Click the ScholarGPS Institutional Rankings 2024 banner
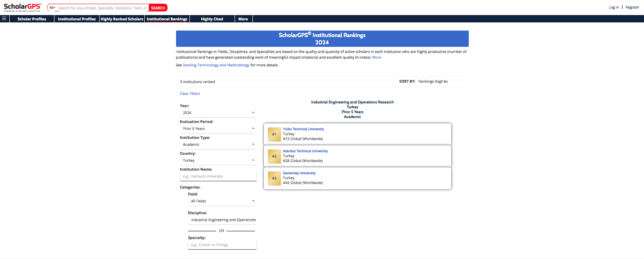Image resolution: width=644 pixels, height=259 pixels. pos(322,39)
